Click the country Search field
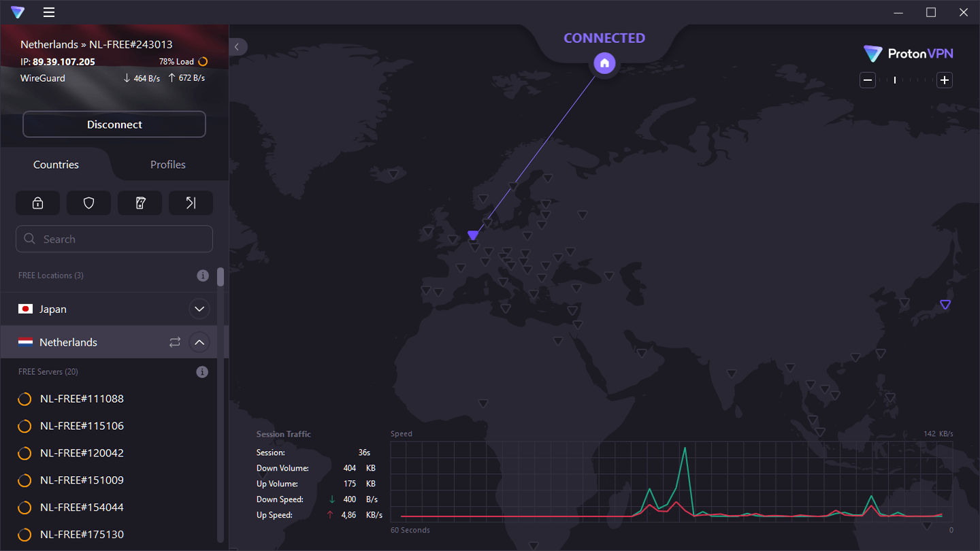980x551 pixels. (x=114, y=239)
